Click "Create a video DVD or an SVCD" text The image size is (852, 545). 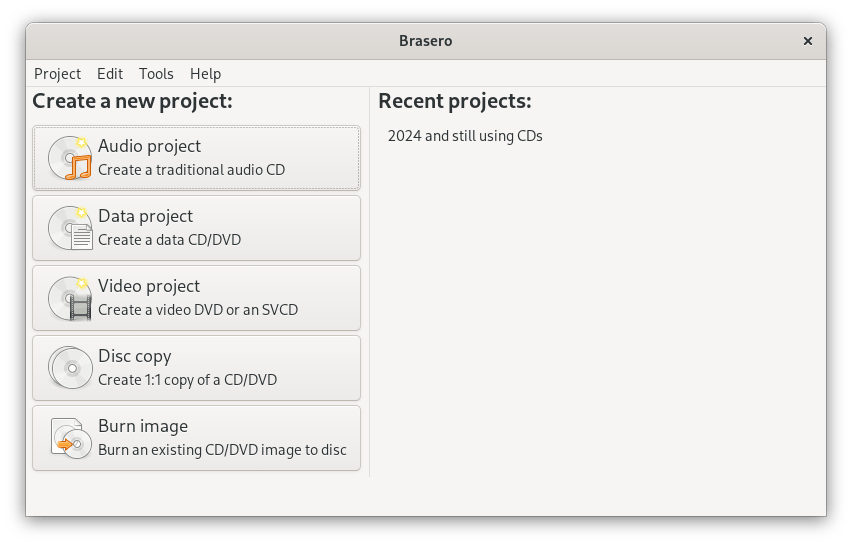(x=197, y=310)
